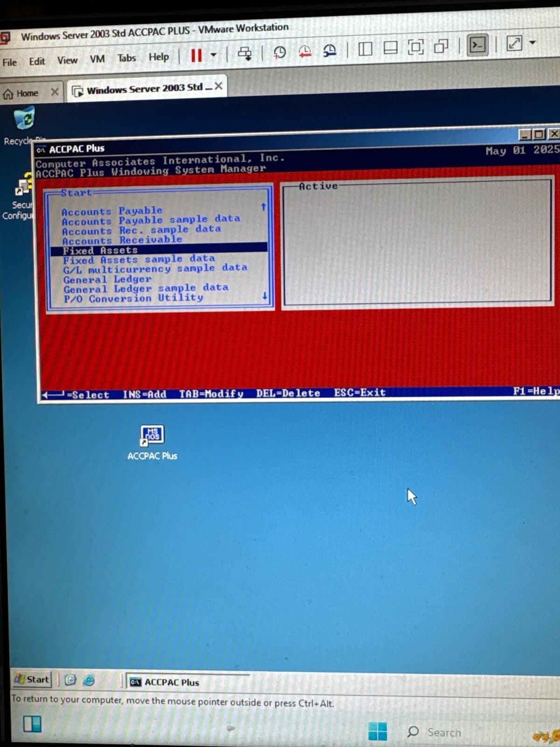Viewport: 560px width, 747px height.
Task: Toggle the thumbnail bar view icon
Action: click(390, 48)
